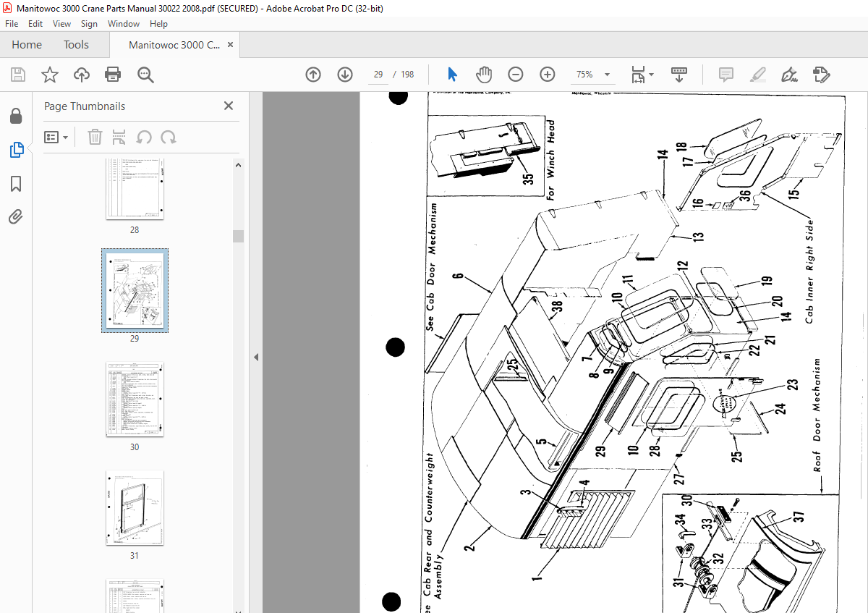Rotate page counterclockwise

pos(144,137)
